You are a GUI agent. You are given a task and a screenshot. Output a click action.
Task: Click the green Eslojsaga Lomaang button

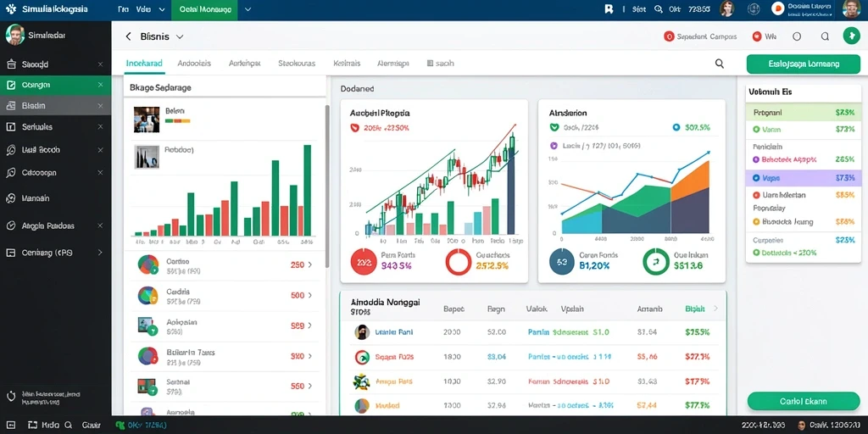pos(804,64)
